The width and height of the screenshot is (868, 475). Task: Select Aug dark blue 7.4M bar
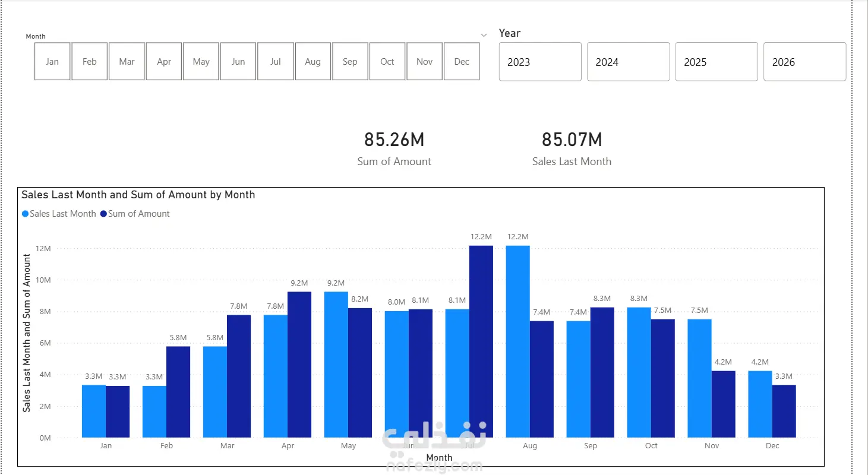coord(542,380)
